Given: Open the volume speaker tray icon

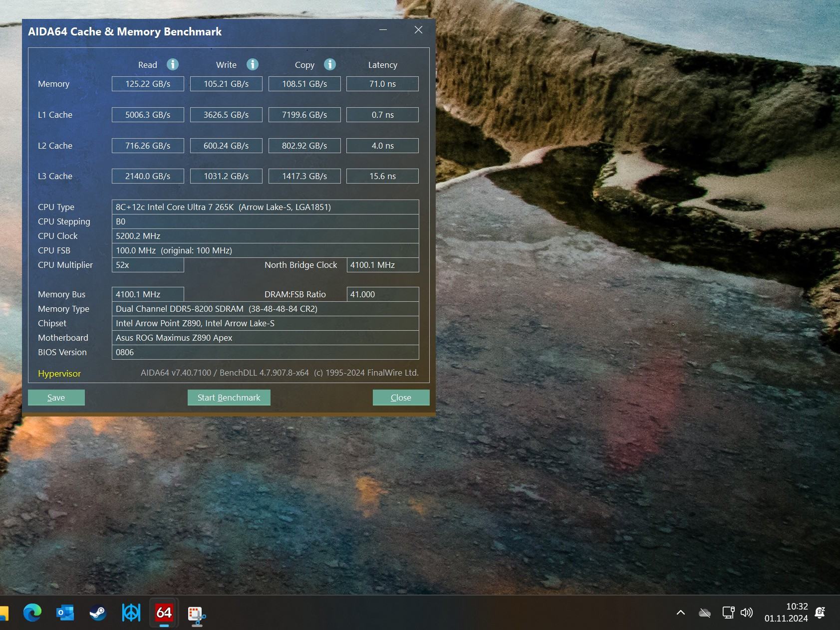Looking at the screenshot, I should point(747,613).
